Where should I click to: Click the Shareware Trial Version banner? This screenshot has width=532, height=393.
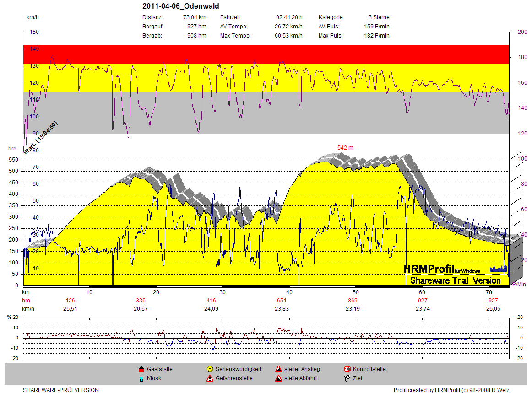pos(456,280)
